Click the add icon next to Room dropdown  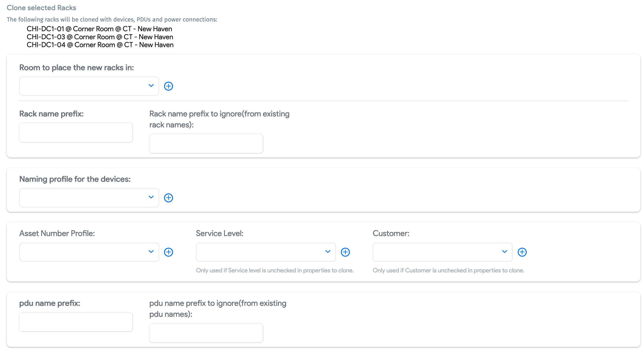[169, 86]
